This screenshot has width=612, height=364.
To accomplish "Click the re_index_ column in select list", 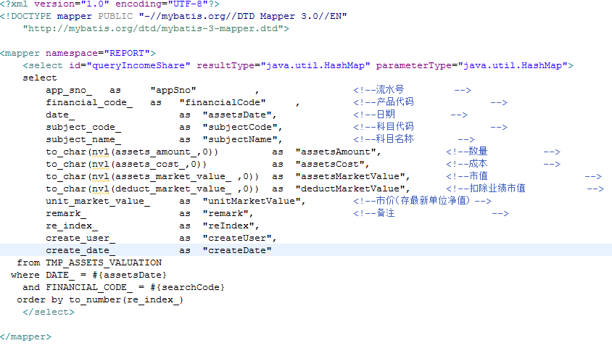I will coord(72,226).
